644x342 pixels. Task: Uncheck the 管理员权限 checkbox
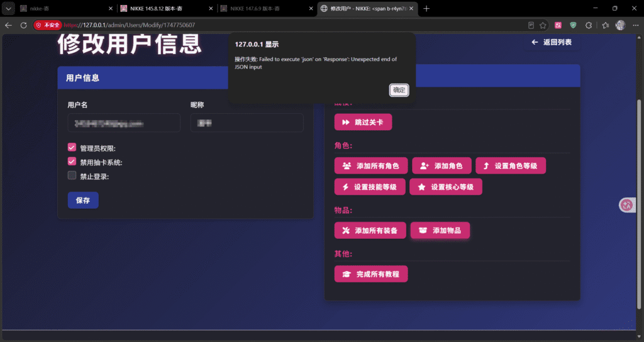[72, 147]
